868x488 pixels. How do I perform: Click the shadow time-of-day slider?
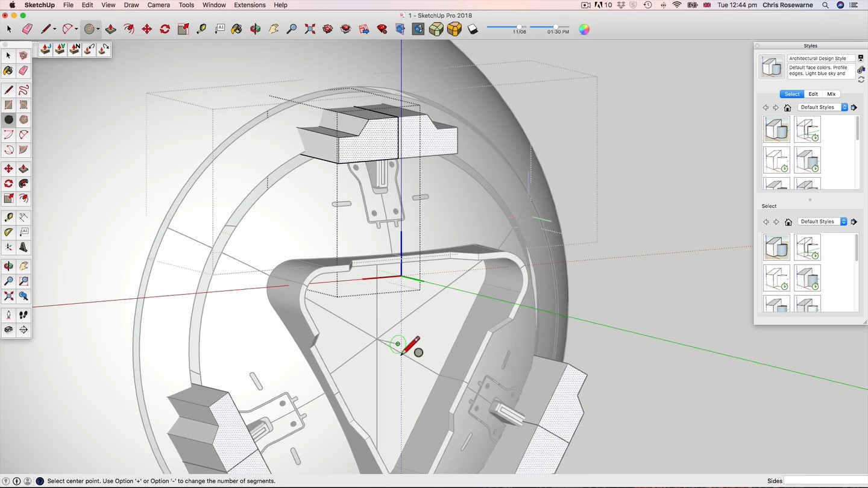pos(556,27)
